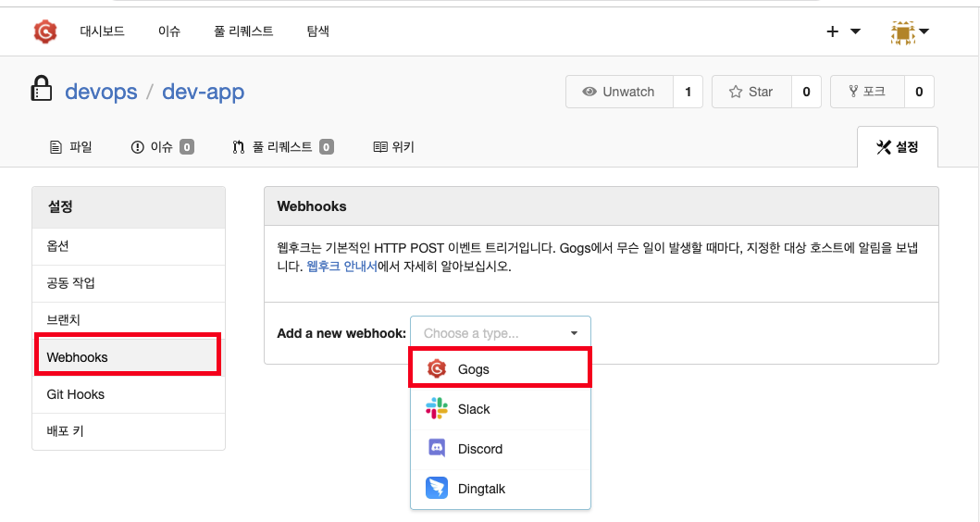Click issue count badge on 이슈 tab
Screen dimensions: 980x522
point(187,147)
